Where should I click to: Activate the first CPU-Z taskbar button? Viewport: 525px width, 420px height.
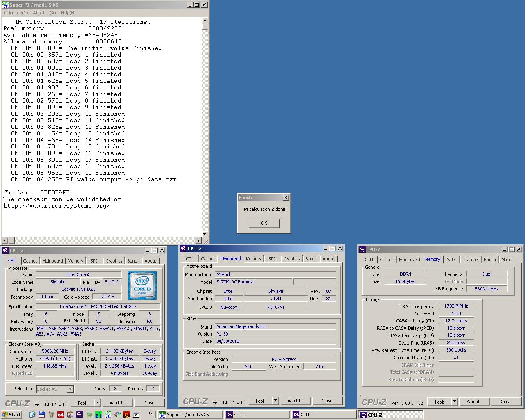[257, 415]
